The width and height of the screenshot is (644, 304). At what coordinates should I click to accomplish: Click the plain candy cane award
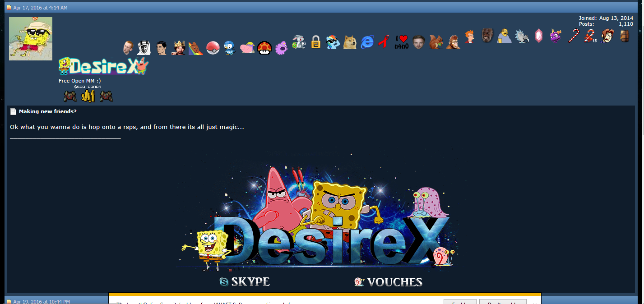[x=573, y=35]
